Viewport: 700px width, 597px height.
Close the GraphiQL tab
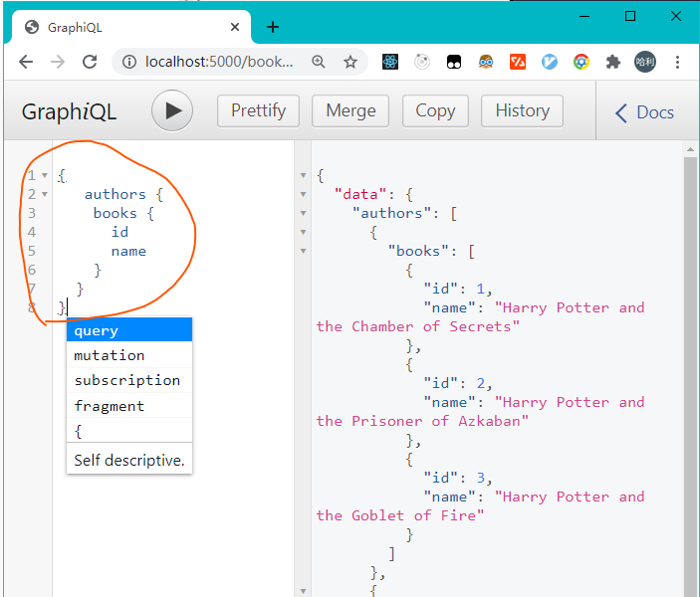[x=235, y=27]
